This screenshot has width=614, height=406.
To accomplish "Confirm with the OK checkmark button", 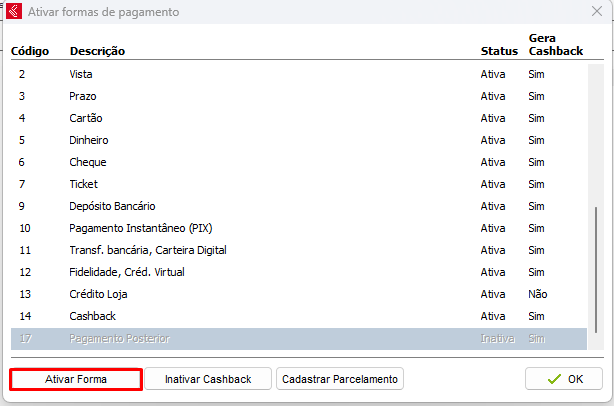I will point(564,379).
